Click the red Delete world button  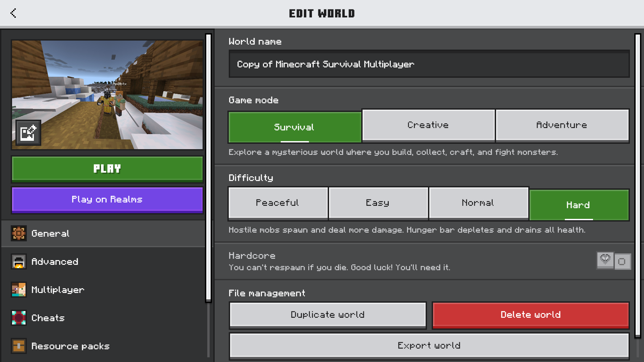(530, 314)
